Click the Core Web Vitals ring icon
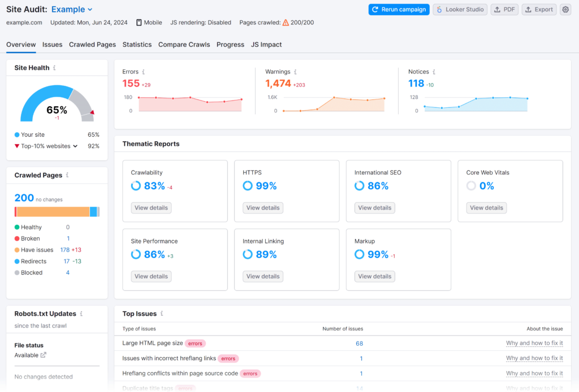579x392 pixels. click(471, 186)
